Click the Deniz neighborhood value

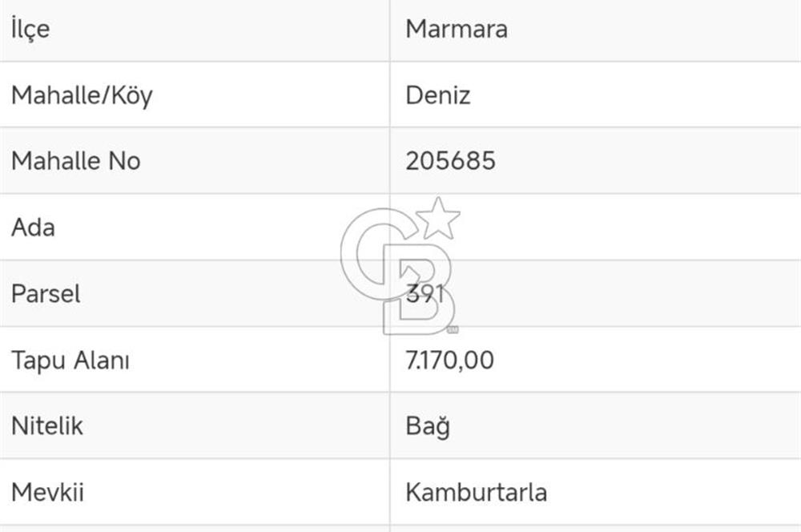(x=438, y=95)
